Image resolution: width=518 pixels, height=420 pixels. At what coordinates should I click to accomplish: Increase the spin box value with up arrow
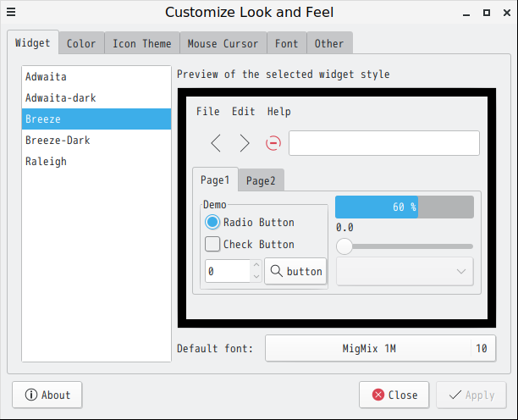(256, 265)
